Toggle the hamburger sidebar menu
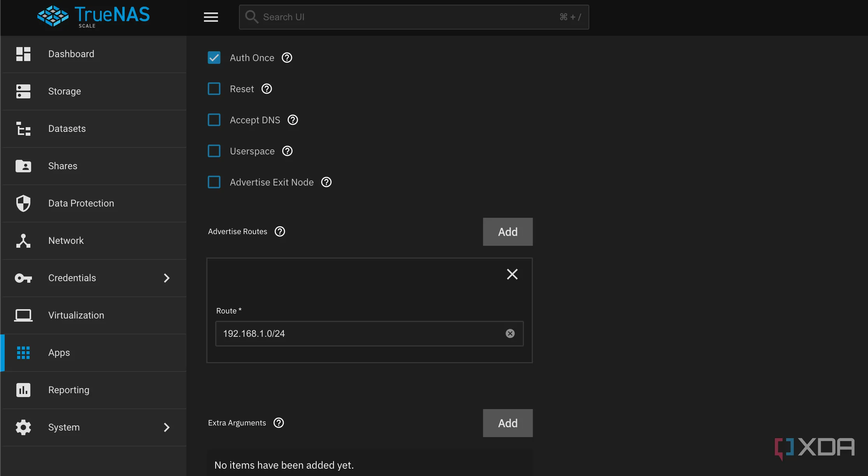Screen dimensions: 868x476 tap(211, 17)
